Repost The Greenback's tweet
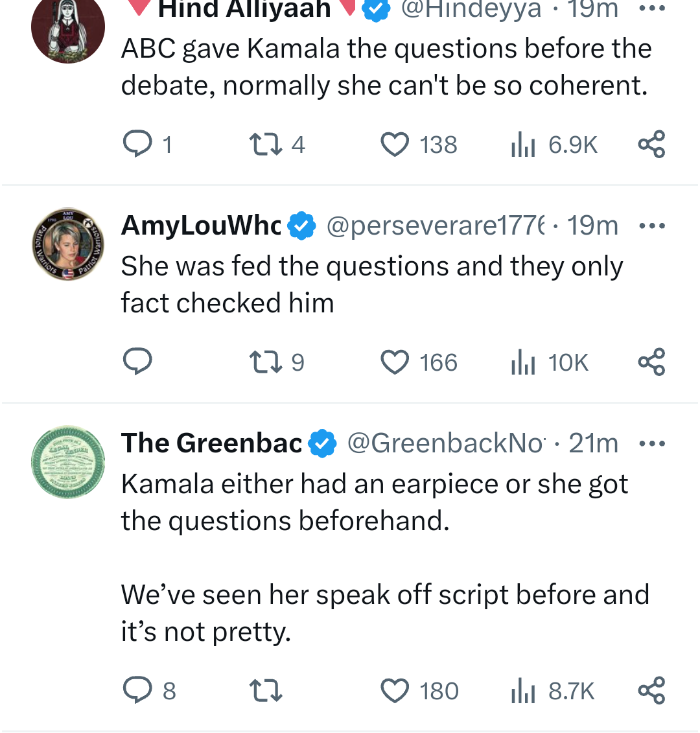The image size is (700, 733). [x=266, y=690]
